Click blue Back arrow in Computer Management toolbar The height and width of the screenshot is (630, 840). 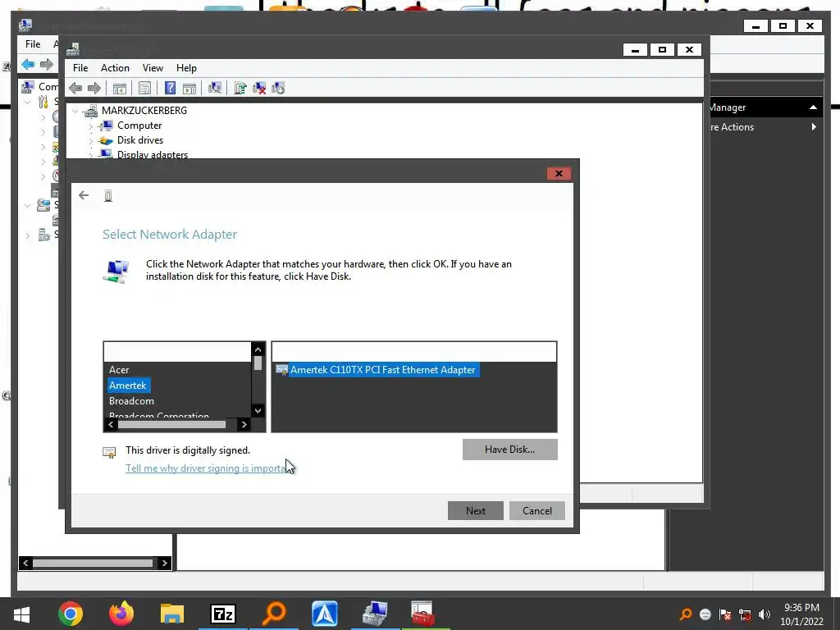[28, 64]
